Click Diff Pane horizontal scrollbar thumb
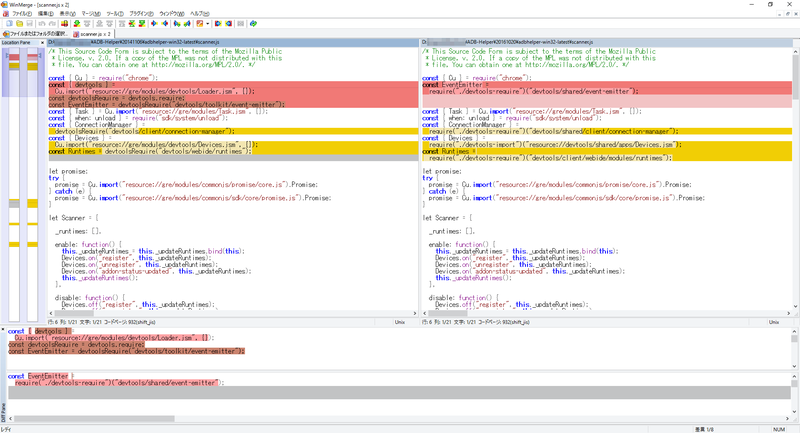 tap(94, 419)
